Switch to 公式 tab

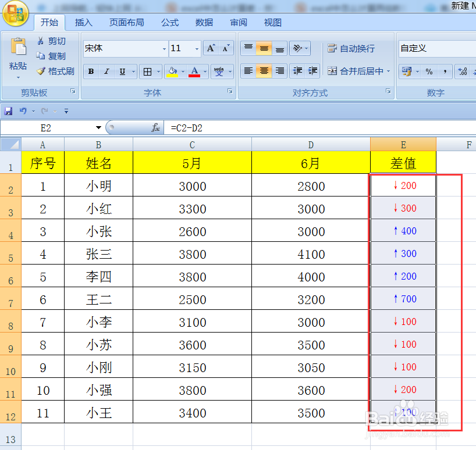170,23
